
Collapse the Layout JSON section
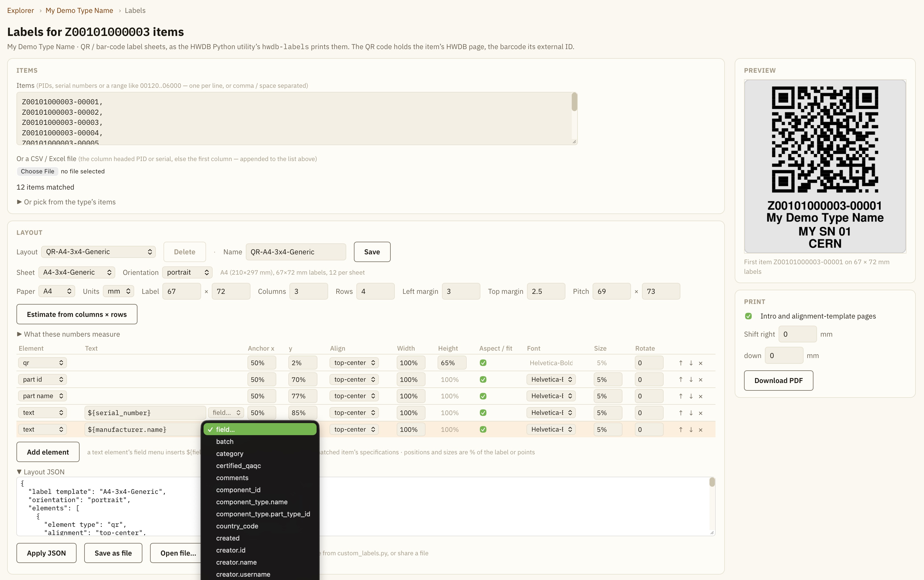coord(41,472)
